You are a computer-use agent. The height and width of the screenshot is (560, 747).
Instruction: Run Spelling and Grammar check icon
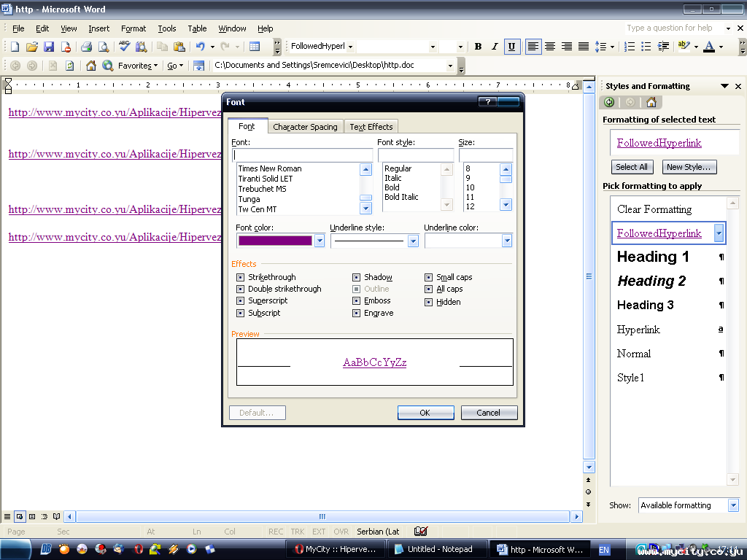124,46
